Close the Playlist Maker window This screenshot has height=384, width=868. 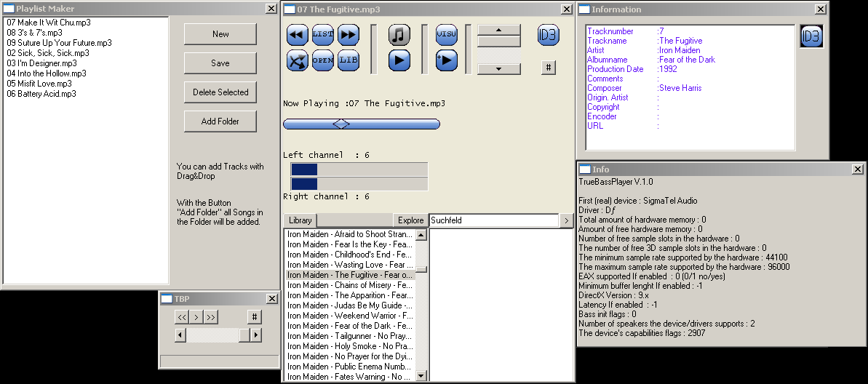[271, 8]
